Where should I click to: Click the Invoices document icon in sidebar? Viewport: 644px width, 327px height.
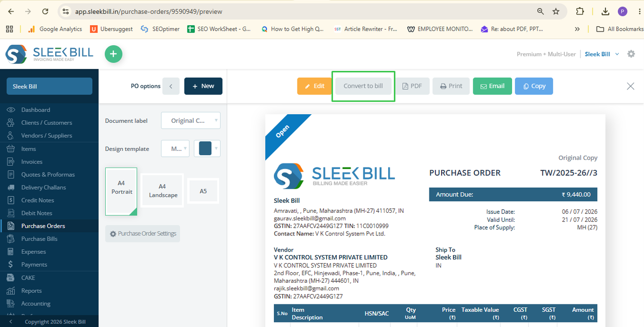pos(11,161)
